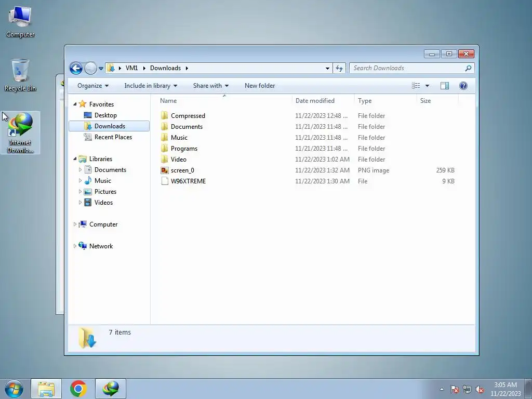Select Pictures library in navigation pane
532x399 pixels.
[x=105, y=192]
